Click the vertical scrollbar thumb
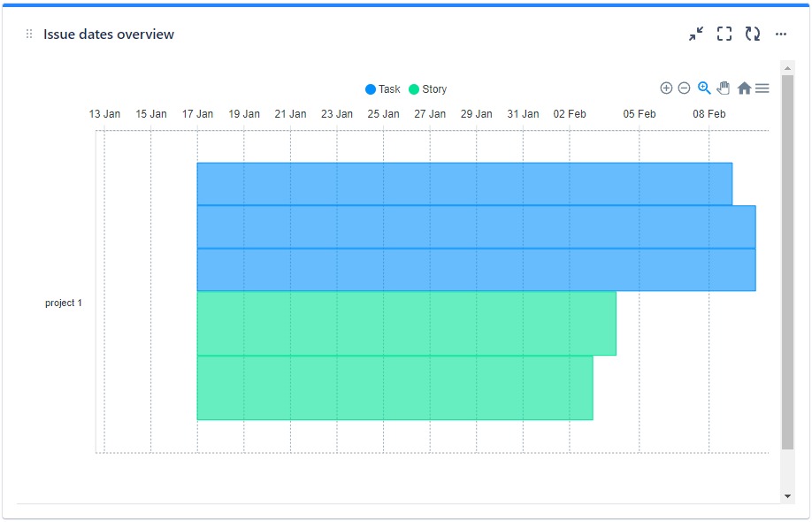Screen dimensions: 812x522 click(x=787, y=263)
